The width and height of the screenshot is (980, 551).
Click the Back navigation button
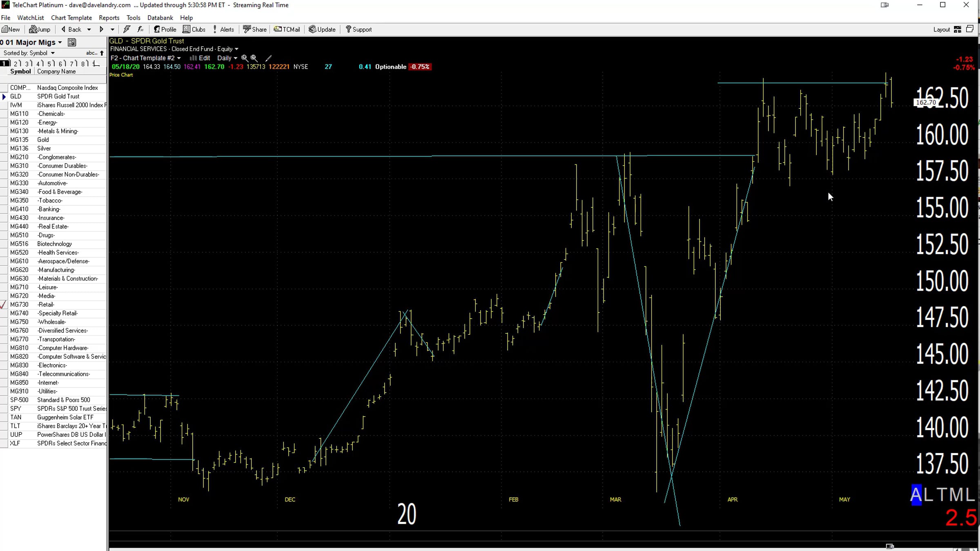(71, 29)
